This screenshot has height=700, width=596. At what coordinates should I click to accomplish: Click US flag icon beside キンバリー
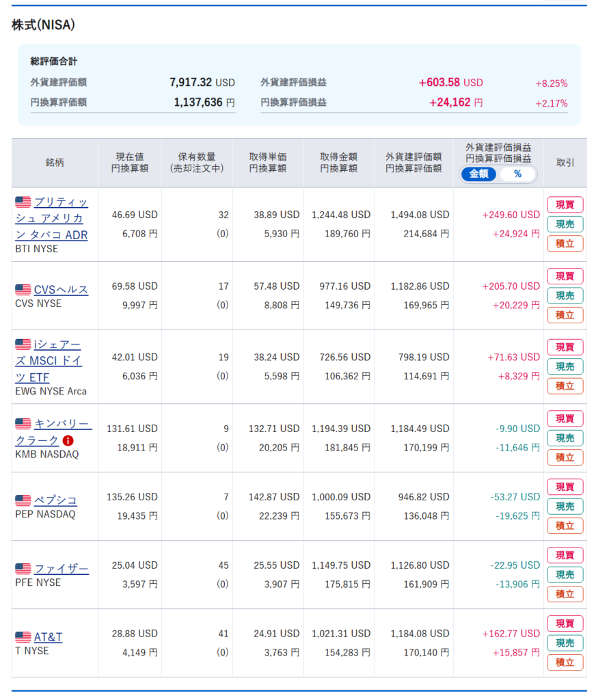23,423
